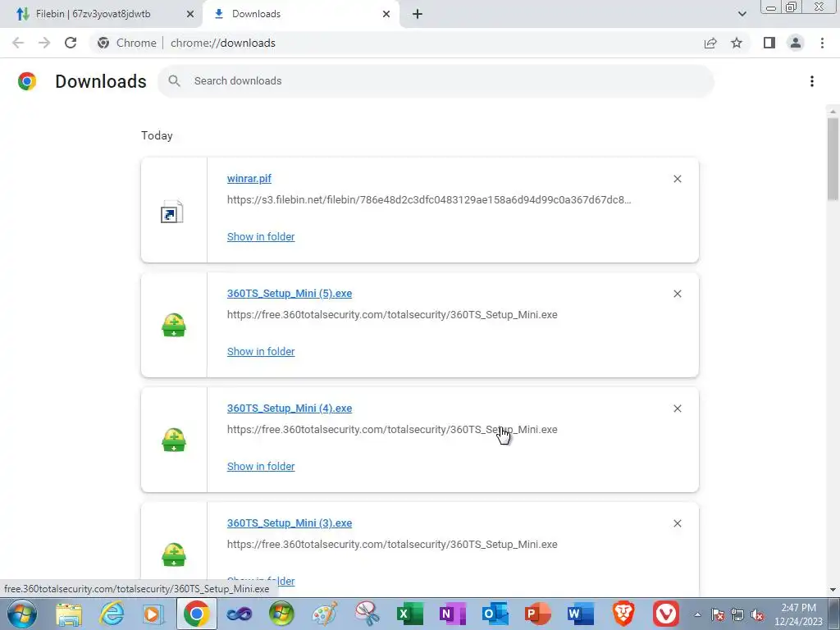Image resolution: width=840 pixels, height=630 pixels.
Task: Click the search magnifier icon
Action: tap(174, 81)
